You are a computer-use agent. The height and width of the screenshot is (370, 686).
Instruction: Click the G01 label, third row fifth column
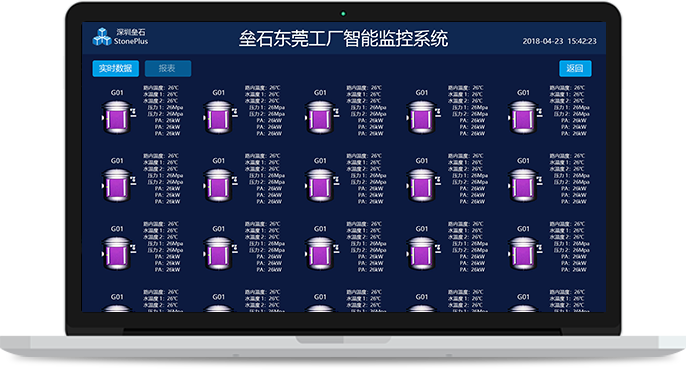tap(523, 229)
